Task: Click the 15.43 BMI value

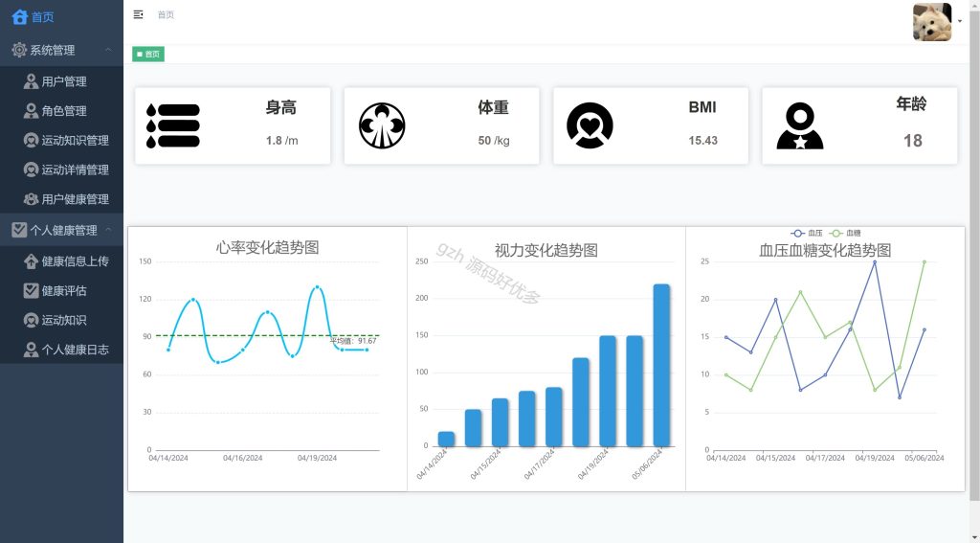Action: pyautogui.click(x=703, y=141)
